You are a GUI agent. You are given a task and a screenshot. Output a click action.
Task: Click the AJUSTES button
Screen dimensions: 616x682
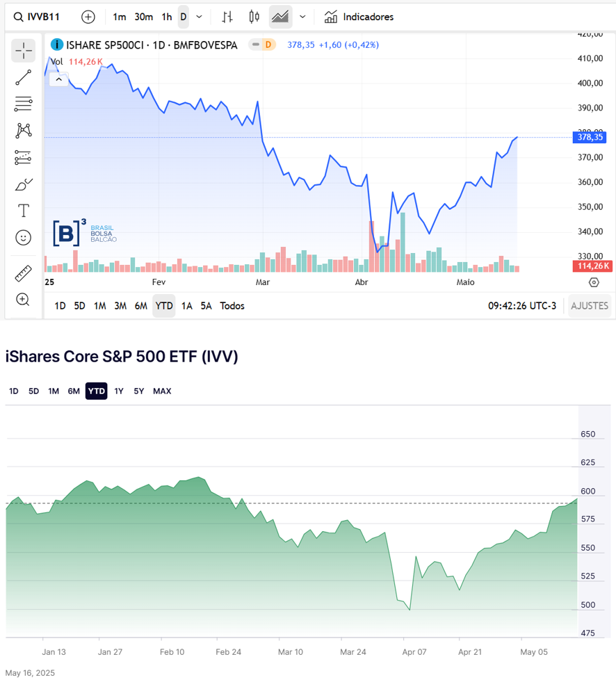(590, 306)
